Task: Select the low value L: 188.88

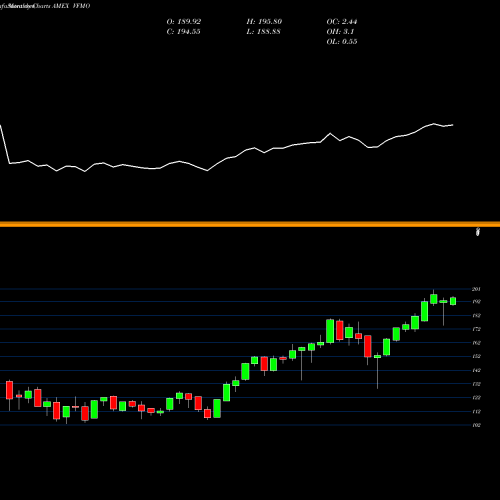Action: pos(263,32)
